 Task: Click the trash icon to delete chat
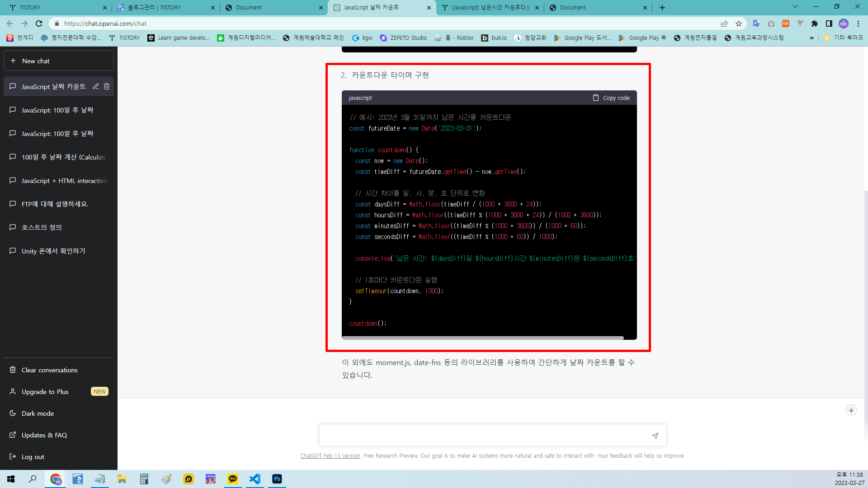tap(107, 86)
